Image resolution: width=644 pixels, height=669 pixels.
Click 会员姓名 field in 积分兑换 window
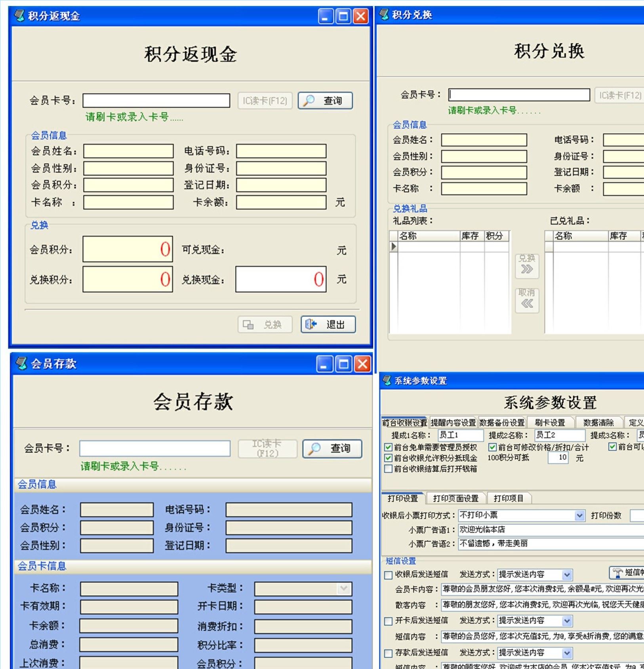click(x=484, y=140)
